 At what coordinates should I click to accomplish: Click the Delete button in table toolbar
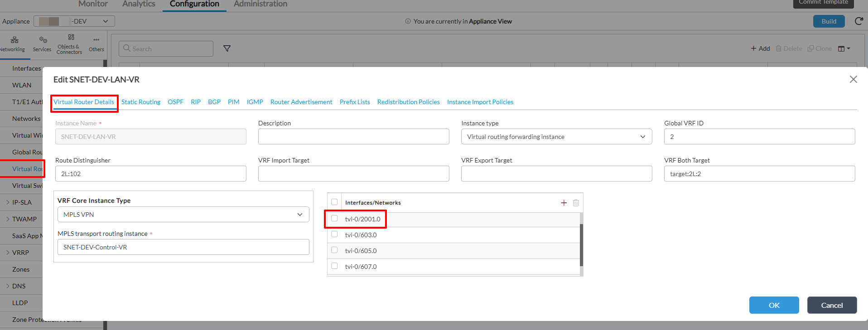[x=789, y=48]
